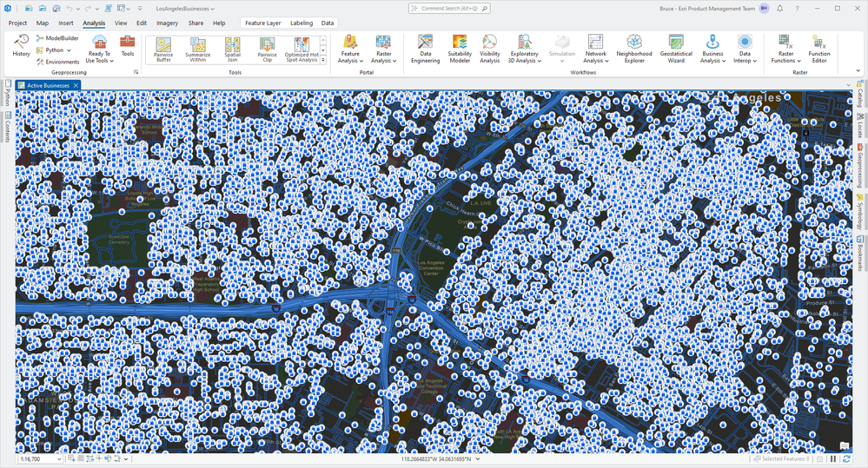
Task: Open the Geoprocessing pane on the right edge
Action: coord(859,166)
